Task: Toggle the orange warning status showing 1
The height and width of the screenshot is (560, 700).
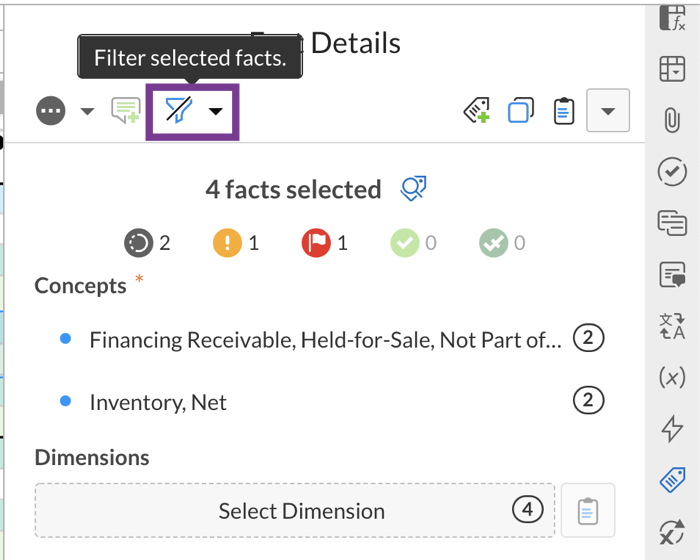Action: [x=226, y=243]
